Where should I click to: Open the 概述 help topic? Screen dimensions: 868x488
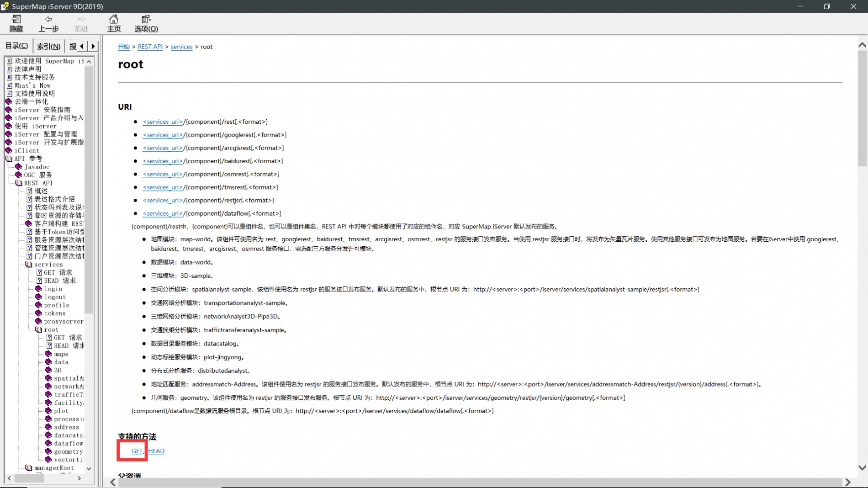[x=41, y=191]
